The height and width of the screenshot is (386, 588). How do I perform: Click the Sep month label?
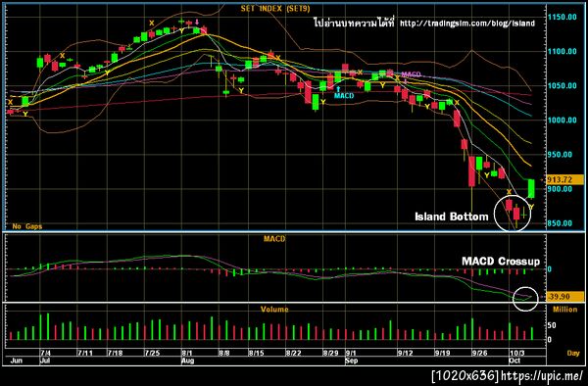(x=352, y=361)
